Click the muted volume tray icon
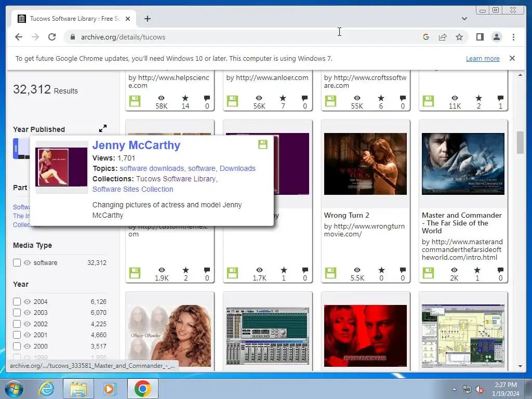The image size is (532, 399). pos(480,390)
